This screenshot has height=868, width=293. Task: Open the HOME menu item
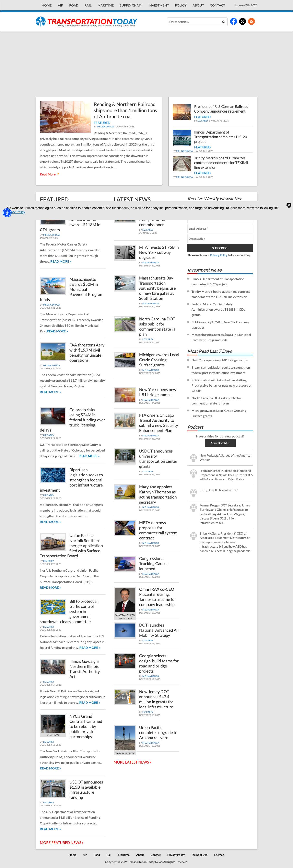46,5
